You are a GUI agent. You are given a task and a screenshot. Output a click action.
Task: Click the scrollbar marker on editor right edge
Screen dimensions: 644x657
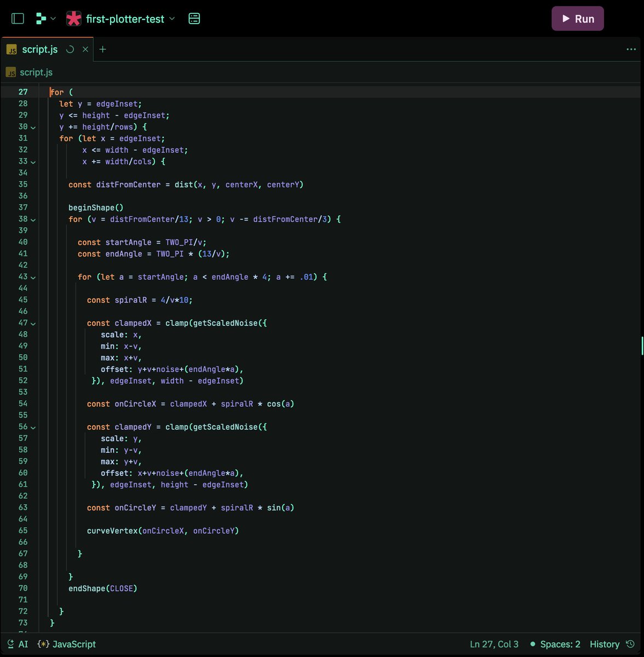pos(642,346)
